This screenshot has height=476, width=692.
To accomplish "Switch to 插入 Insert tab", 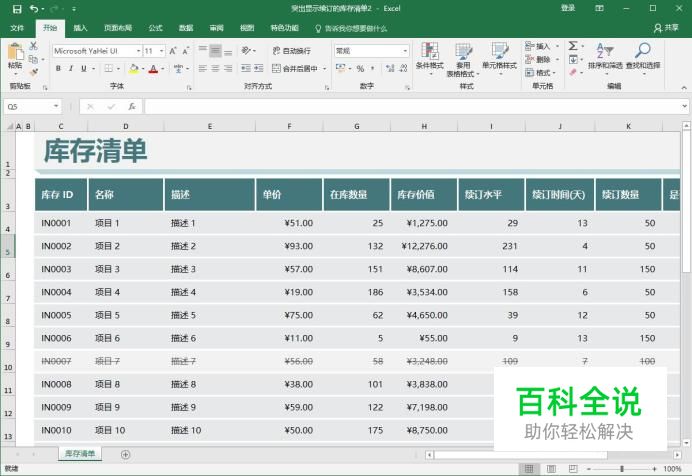I will (80, 28).
